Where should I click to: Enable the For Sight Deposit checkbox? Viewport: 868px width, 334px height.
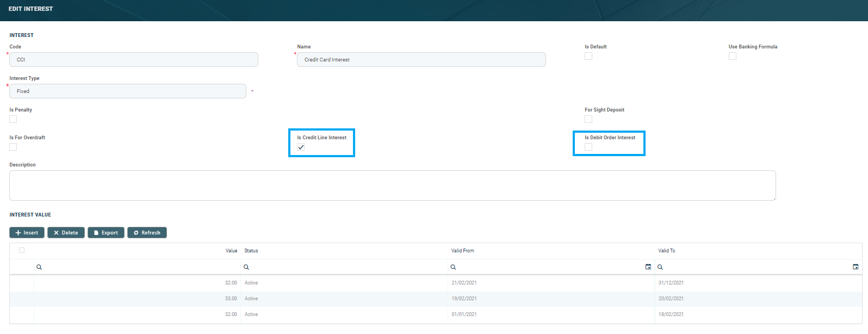click(588, 119)
